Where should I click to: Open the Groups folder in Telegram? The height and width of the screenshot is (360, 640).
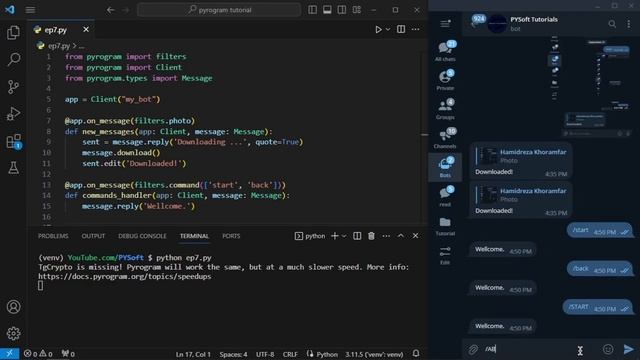pos(445,109)
